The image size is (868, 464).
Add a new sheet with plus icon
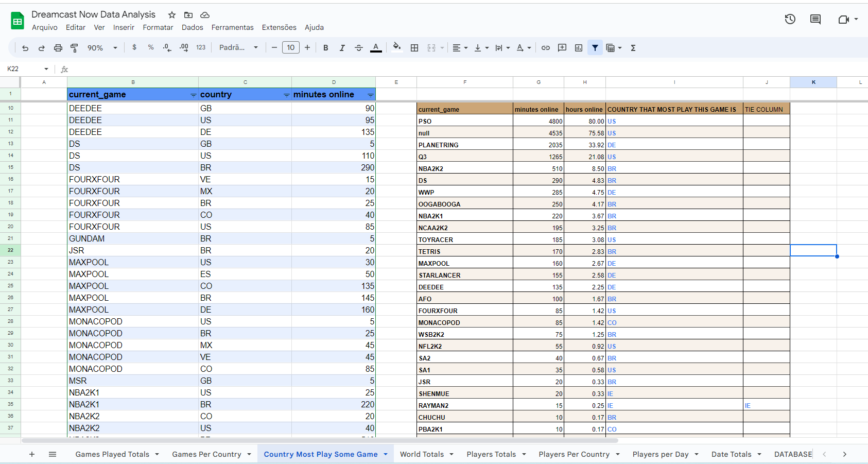(32, 454)
